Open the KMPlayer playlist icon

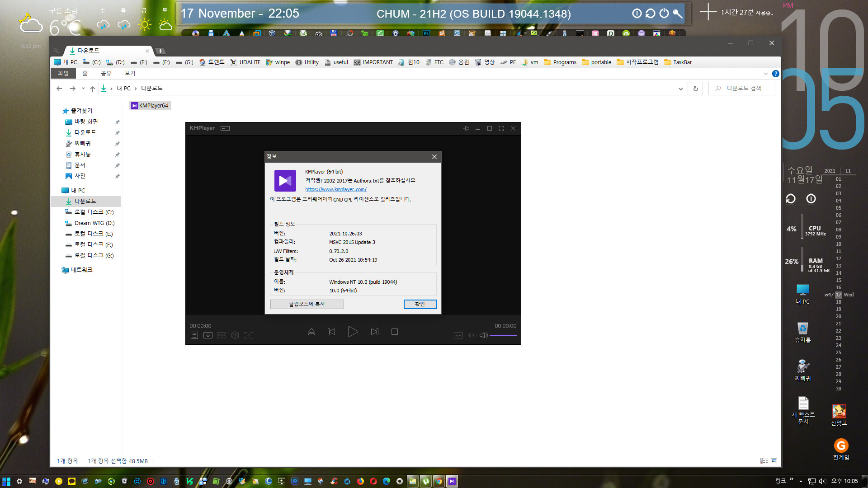click(x=194, y=335)
